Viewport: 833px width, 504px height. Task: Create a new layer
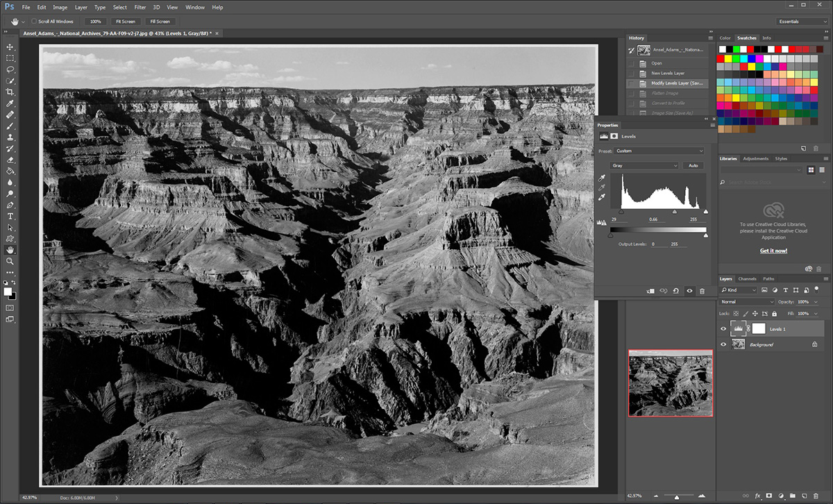[x=804, y=496]
